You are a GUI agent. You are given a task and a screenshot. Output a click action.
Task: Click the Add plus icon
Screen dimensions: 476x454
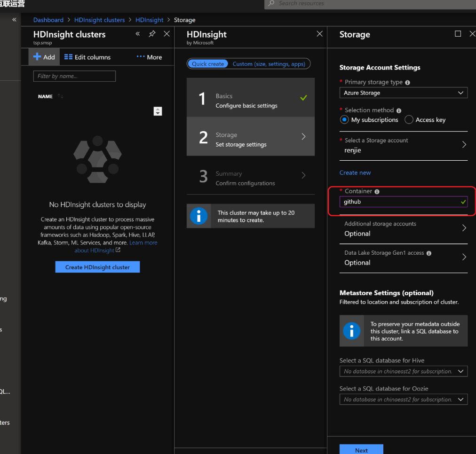[38, 57]
